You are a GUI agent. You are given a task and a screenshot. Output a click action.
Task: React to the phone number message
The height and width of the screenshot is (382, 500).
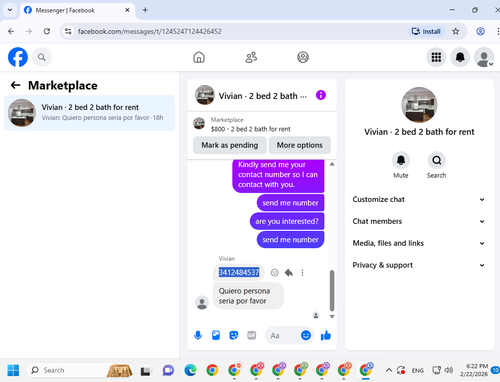coord(274,273)
